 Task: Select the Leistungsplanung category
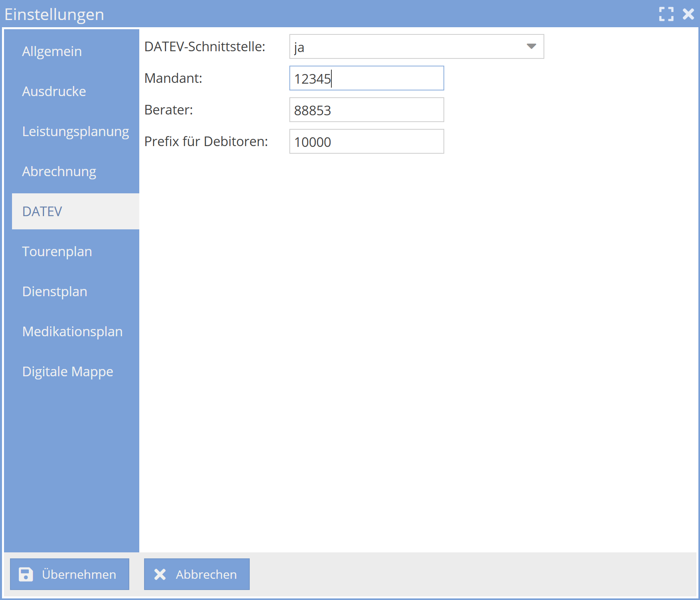tap(75, 131)
